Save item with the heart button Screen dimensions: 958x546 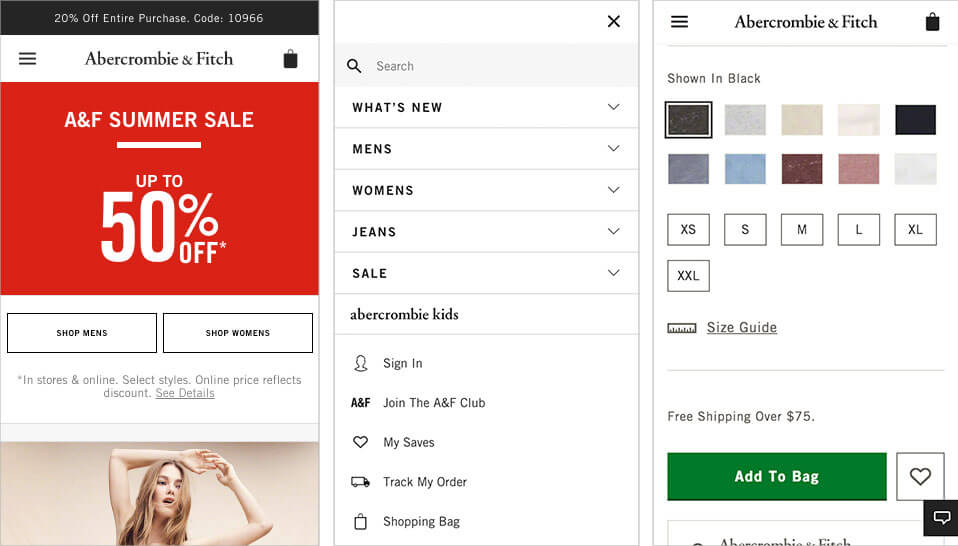(920, 476)
